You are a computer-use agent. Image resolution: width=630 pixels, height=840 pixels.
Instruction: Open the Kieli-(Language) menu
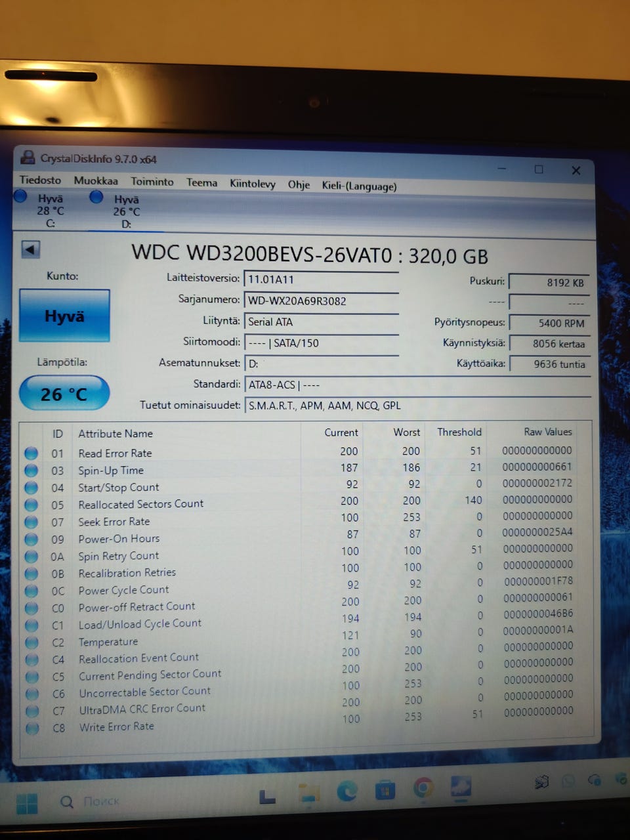tap(359, 186)
